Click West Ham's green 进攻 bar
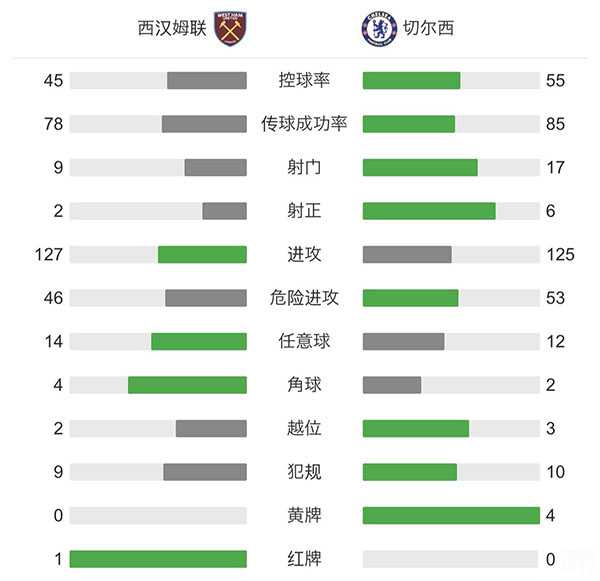 (202, 254)
